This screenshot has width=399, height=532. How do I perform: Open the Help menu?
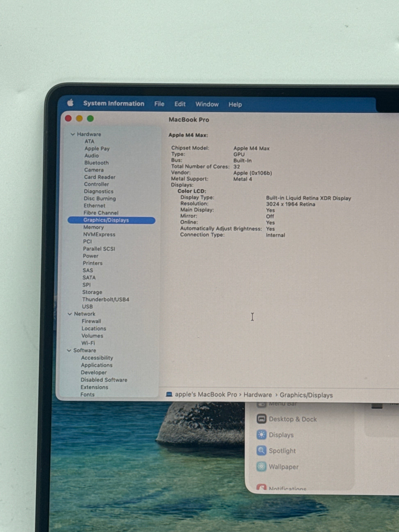235,104
